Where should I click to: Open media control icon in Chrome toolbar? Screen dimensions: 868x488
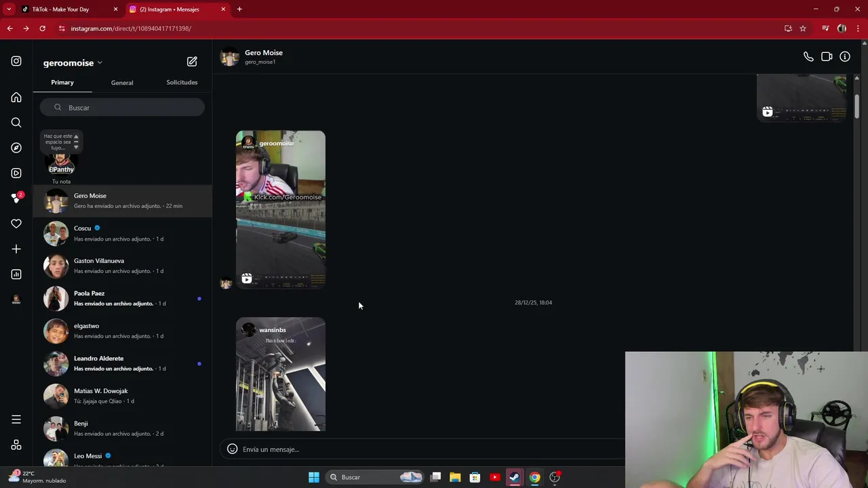point(825,28)
